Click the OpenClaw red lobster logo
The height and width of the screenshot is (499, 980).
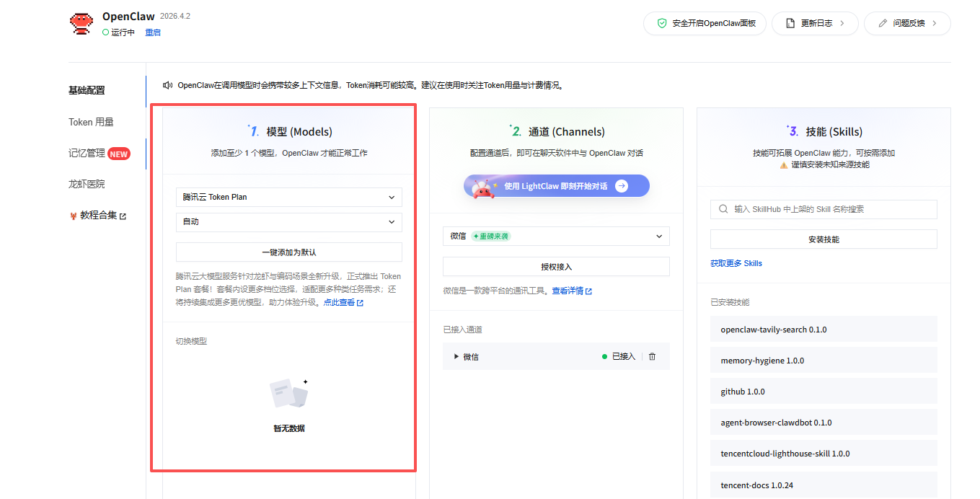(81, 23)
